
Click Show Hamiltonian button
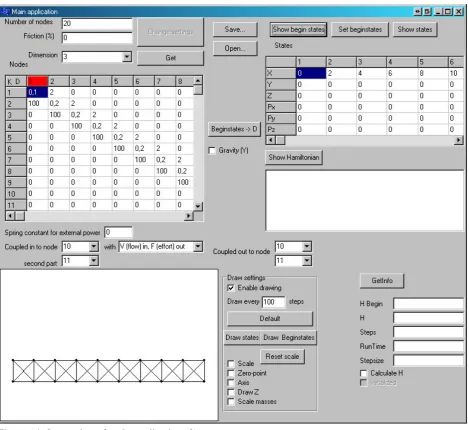pos(294,157)
